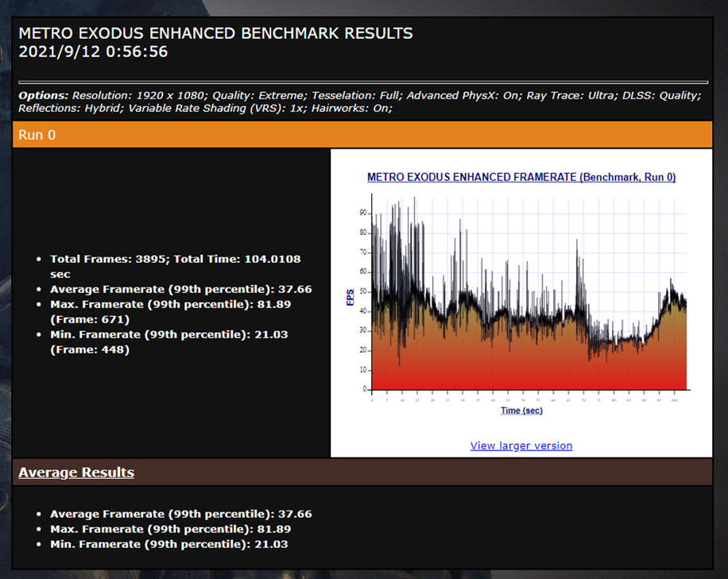Click the 'Reflections: Hybrid' option text

(70, 108)
